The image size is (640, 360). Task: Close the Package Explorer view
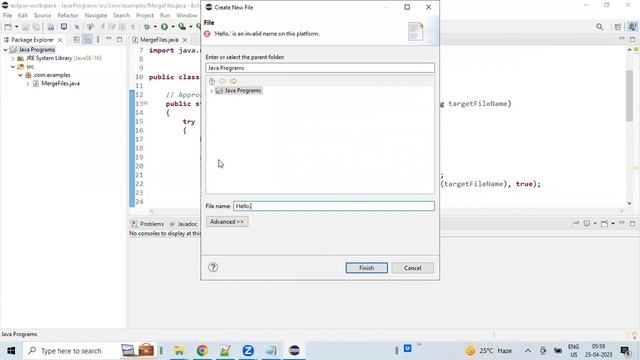[x=60, y=40]
